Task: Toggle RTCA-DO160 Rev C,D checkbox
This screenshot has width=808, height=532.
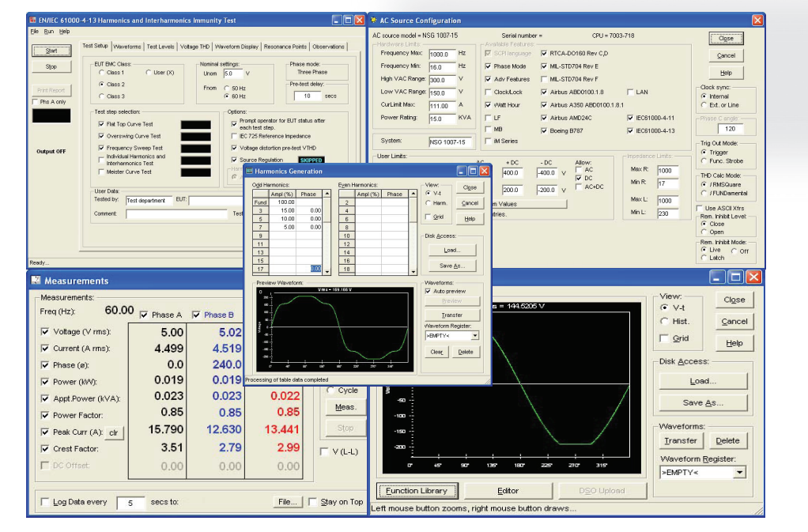Action: pyautogui.click(x=544, y=54)
